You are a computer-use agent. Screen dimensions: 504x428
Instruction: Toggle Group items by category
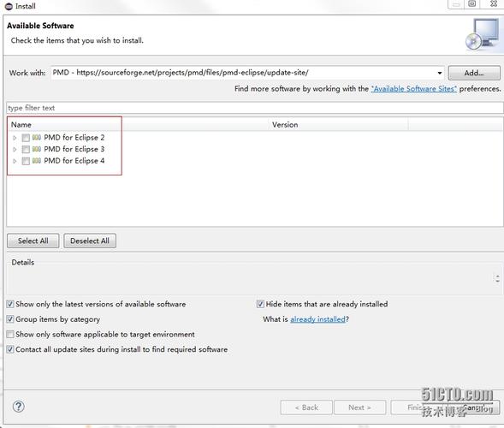(x=10, y=319)
